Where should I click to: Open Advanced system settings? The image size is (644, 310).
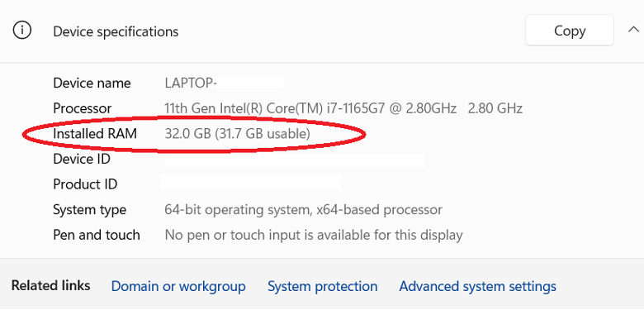point(478,286)
